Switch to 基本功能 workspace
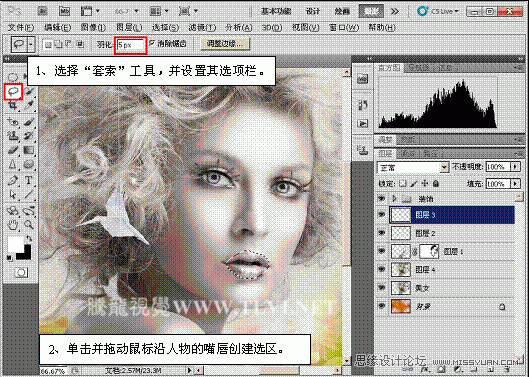The height and width of the screenshot is (377, 529). (x=276, y=11)
